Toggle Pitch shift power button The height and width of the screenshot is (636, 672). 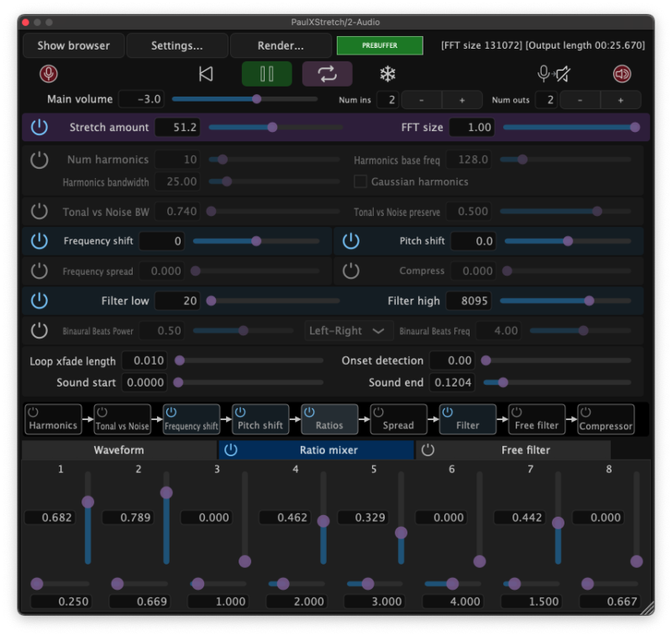tap(351, 241)
